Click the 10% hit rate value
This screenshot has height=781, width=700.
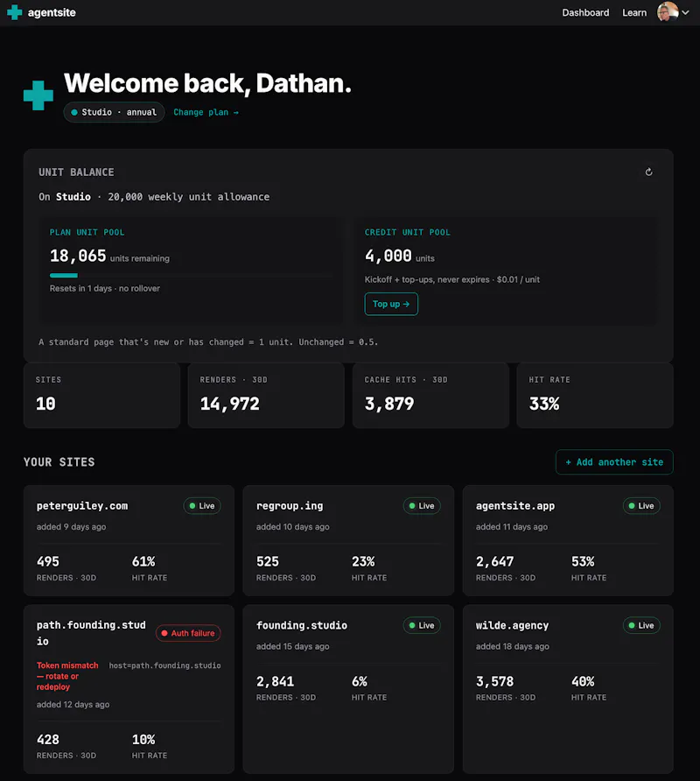[x=143, y=739]
